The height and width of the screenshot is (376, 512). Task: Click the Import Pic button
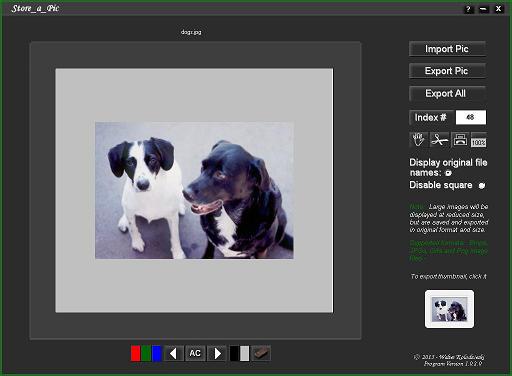click(x=447, y=49)
